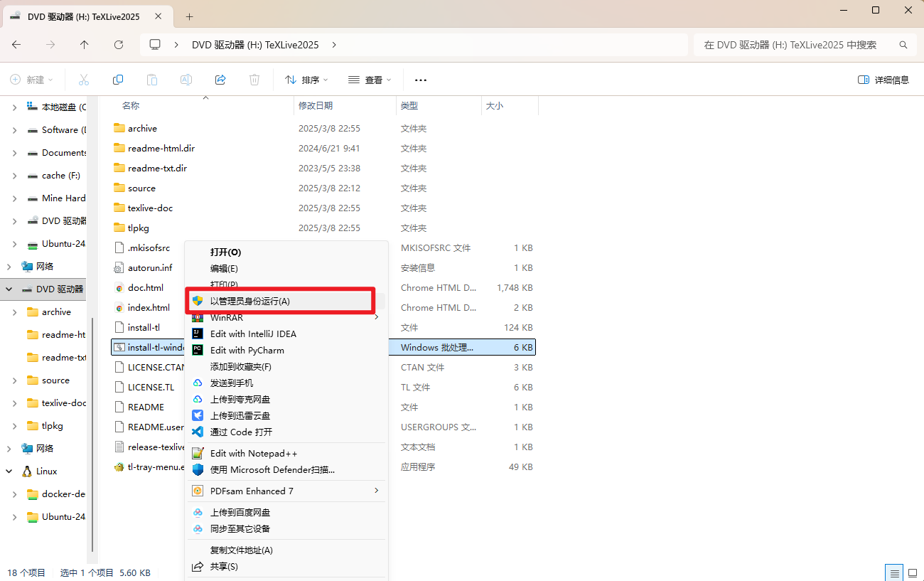The image size is (924, 581).
Task: Open the three-dot more options menu
Action: (x=420, y=80)
